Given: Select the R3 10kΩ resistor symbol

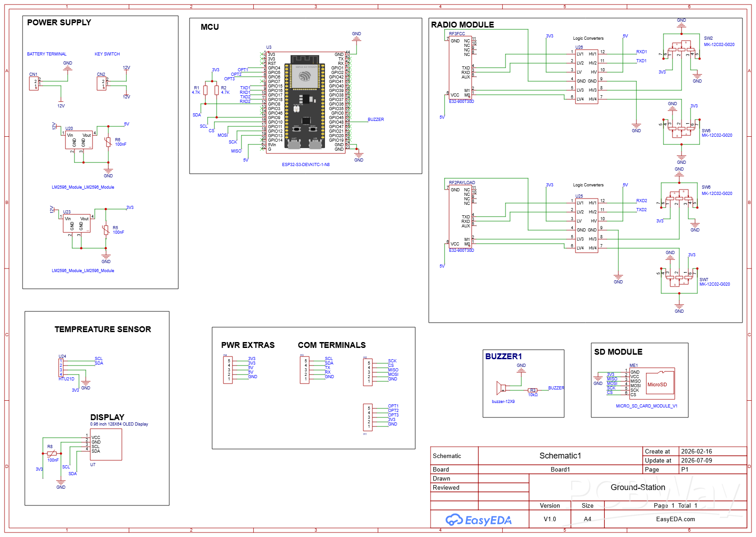Looking at the screenshot, I should (x=533, y=390).
